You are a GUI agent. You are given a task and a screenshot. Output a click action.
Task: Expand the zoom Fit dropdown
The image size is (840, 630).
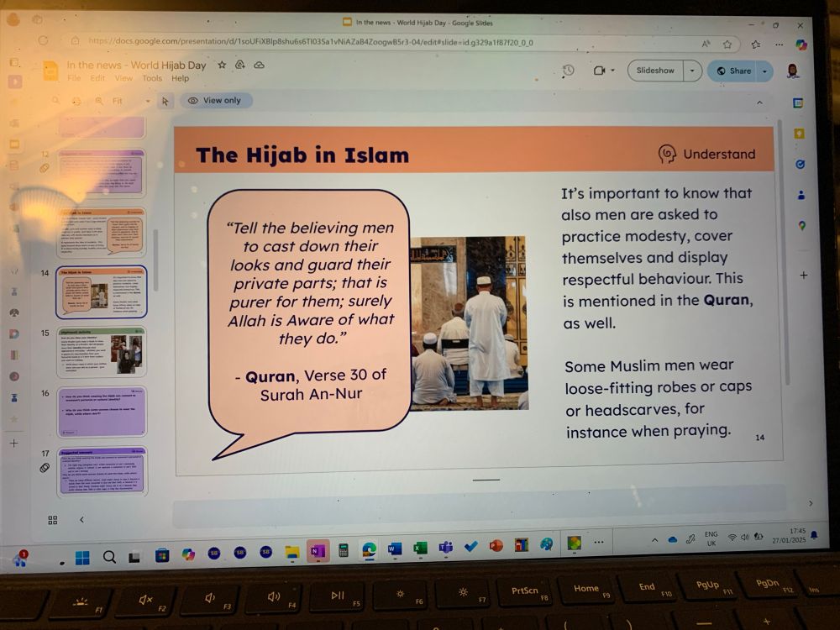(x=147, y=102)
